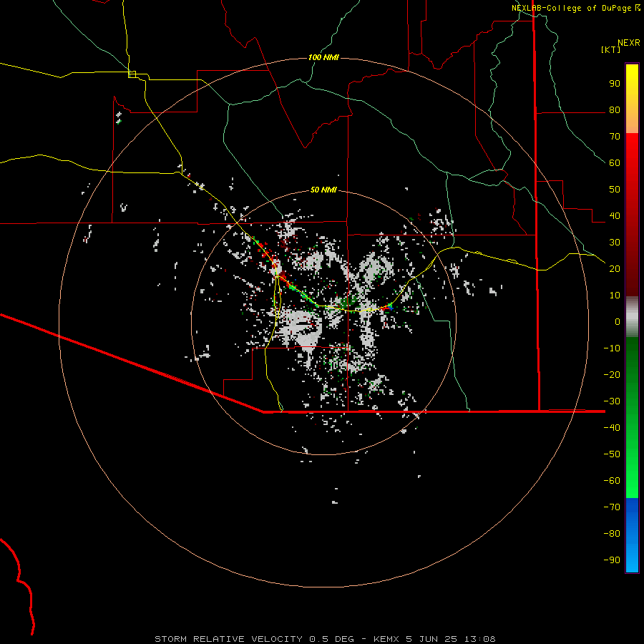644x644 pixels.
Task: Click the NEXR label above the color scale
Action: [629, 43]
